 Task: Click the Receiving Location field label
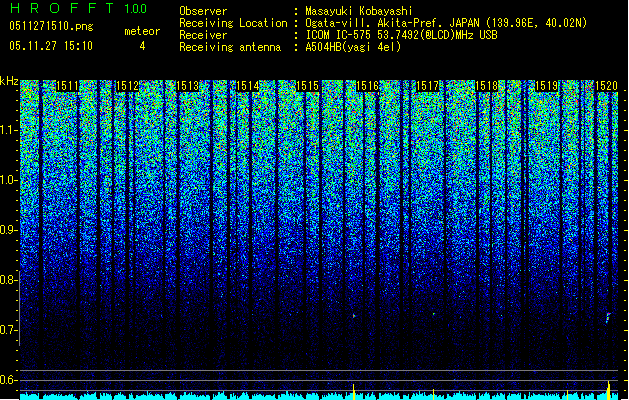[x=233, y=23]
